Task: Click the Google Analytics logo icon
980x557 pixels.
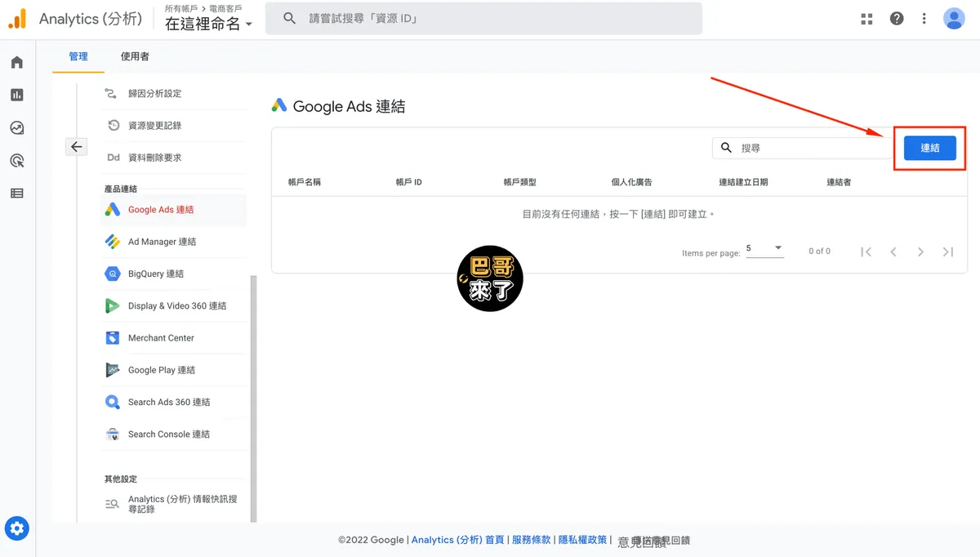Action: pos(17,19)
